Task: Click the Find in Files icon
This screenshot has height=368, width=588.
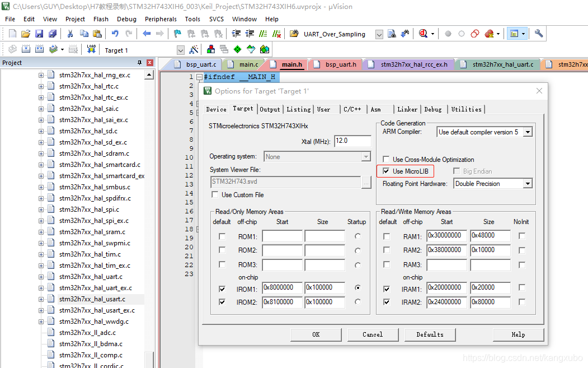Action: (x=392, y=34)
